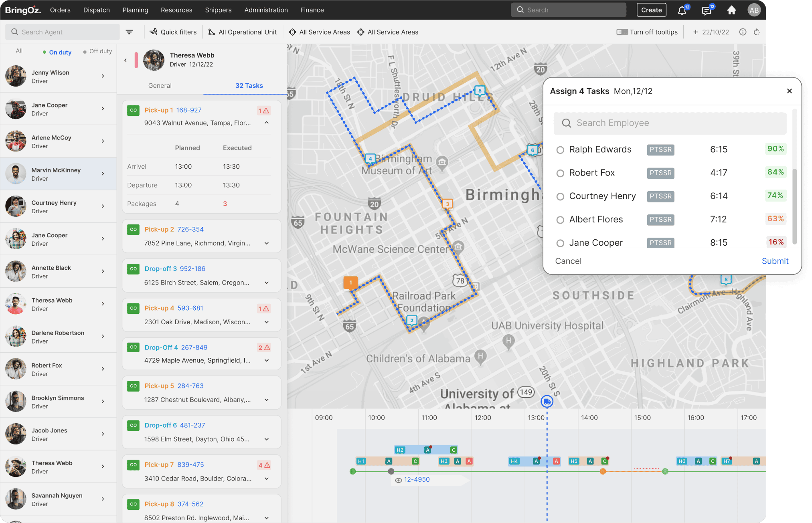Select Courtney Henry radio button in dialog
This screenshot has height=523, width=812.
click(560, 196)
